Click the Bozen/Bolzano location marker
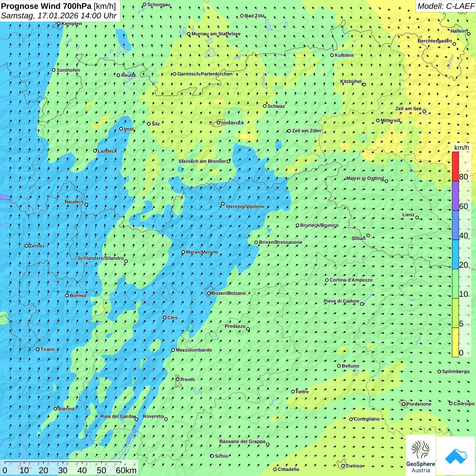Screen dimensions: 476x476 pos(209,293)
